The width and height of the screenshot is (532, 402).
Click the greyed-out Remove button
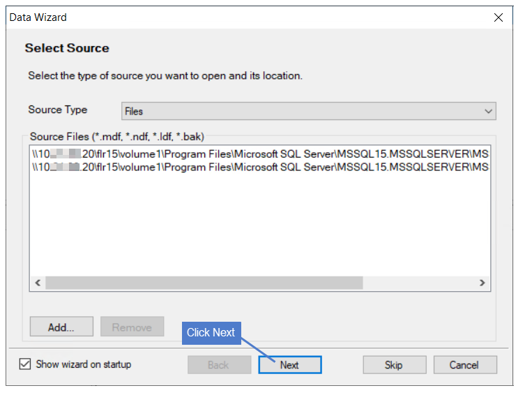(x=132, y=327)
